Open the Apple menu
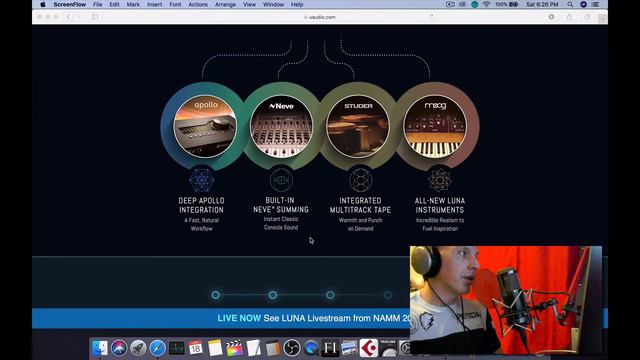Screen dimensions: 640x360 click(43, 4)
